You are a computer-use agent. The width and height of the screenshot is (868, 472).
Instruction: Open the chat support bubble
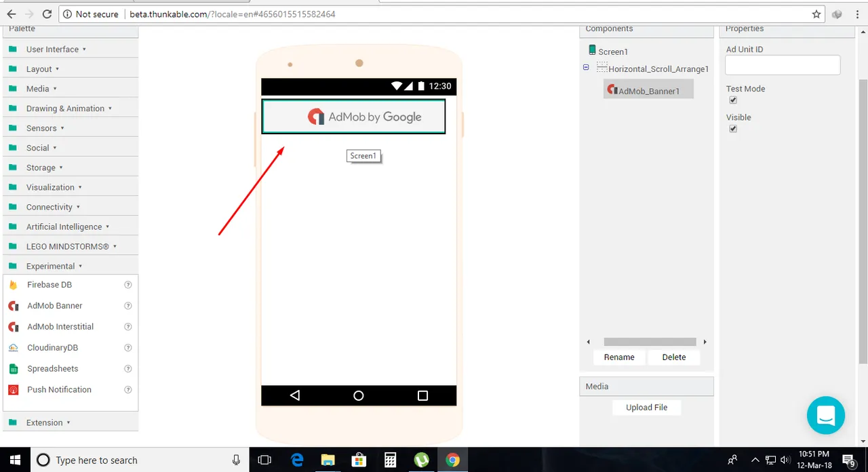pos(825,415)
